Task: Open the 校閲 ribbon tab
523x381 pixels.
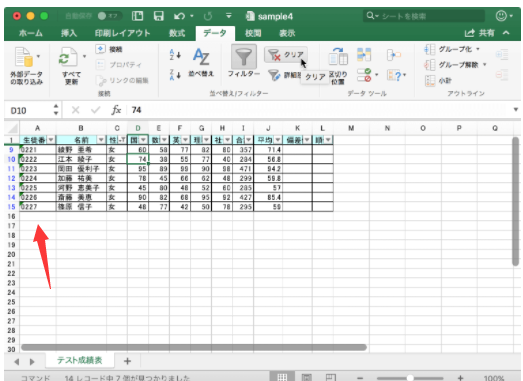Action: (253, 33)
